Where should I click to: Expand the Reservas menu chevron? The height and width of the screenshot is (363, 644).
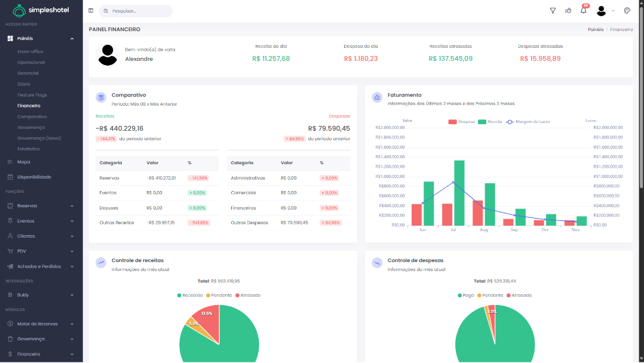pos(72,206)
